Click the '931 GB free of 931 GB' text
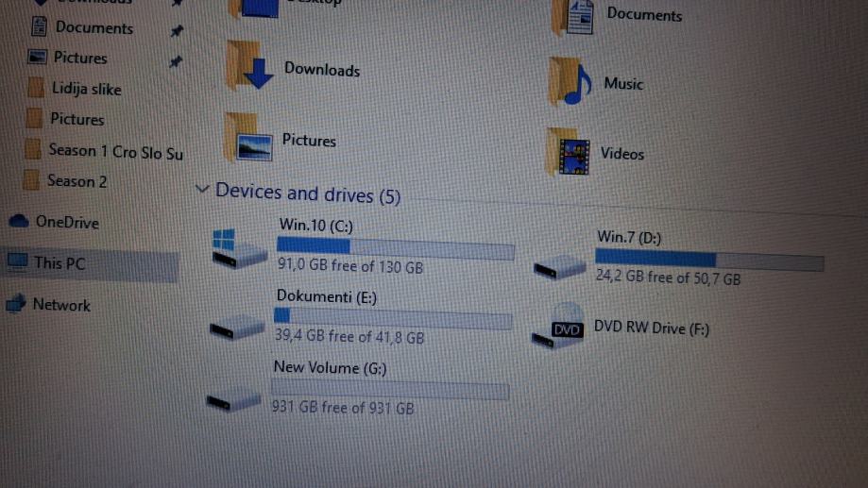 point(343,407)
